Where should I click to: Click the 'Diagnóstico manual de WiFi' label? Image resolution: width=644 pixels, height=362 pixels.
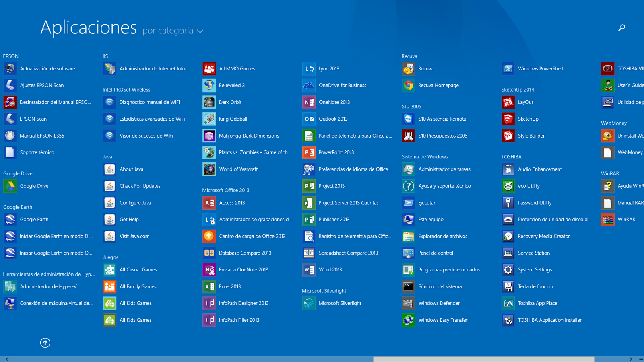[149, 102]
